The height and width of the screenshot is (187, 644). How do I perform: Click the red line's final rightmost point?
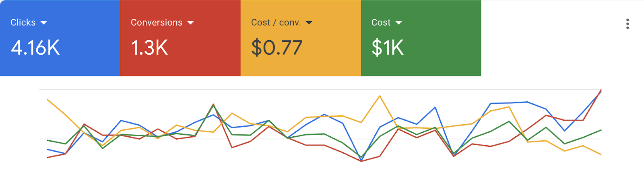click(x=601, y=90)
